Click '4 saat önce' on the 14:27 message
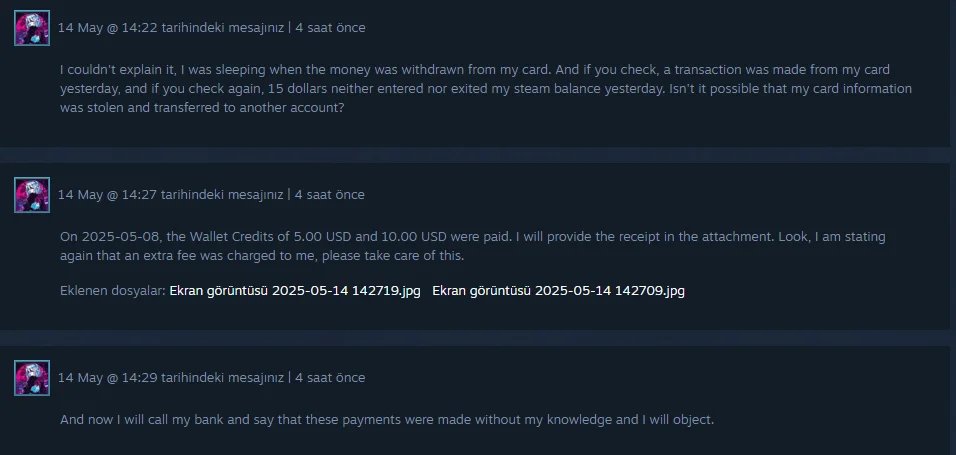Viewport: 956px width, 455px height. (x=330, y=195)
